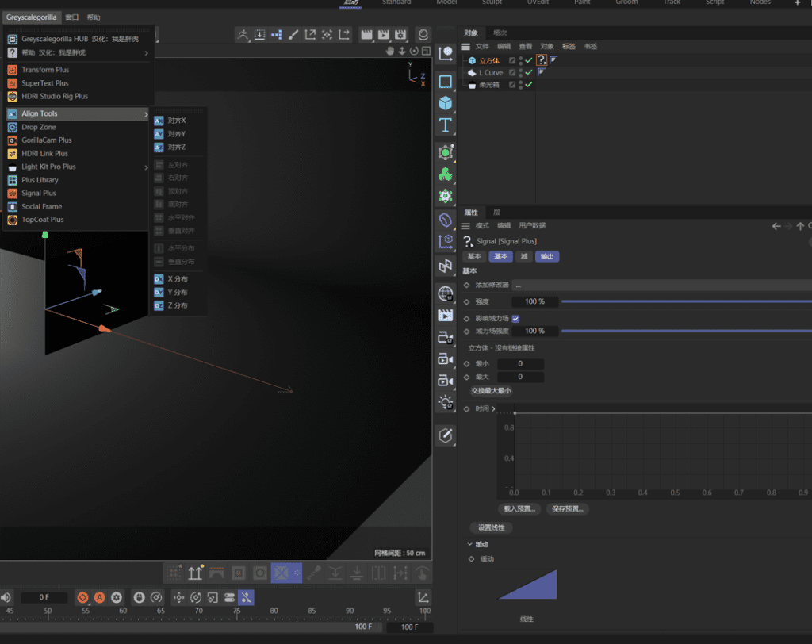Image resolution: width=812 pixels, height=644 pixels.
Task: Collapse the 缓动 section chevron
Action: coord(469,544)
